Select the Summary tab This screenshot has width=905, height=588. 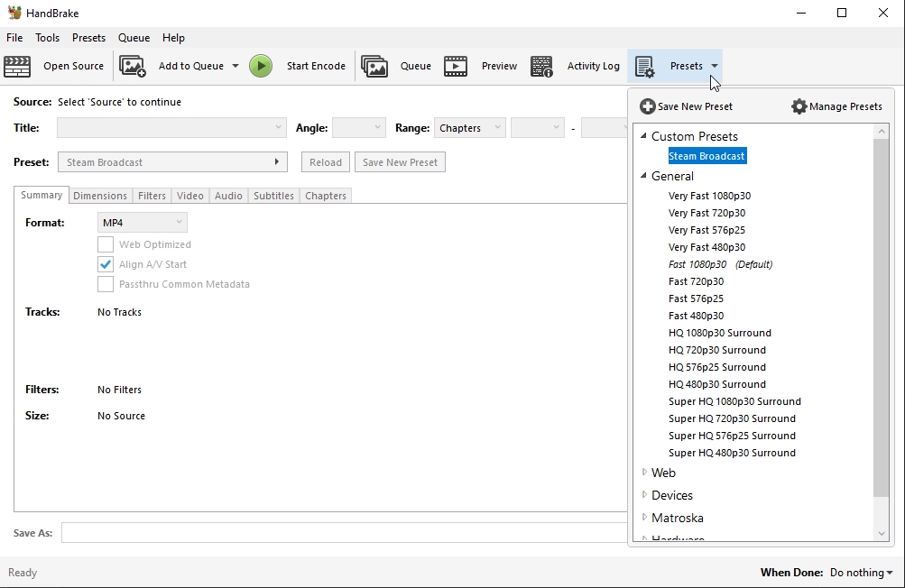pyautogui.click(x=42, y=195)
